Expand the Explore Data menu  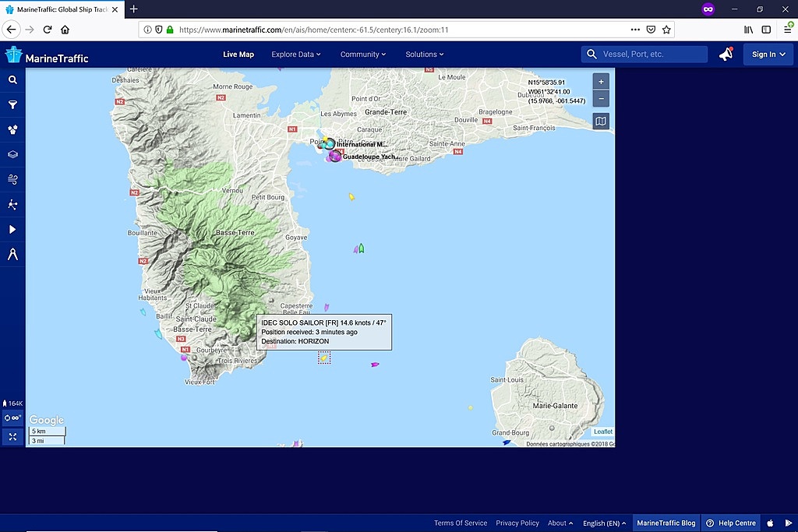tap(296, 55)
